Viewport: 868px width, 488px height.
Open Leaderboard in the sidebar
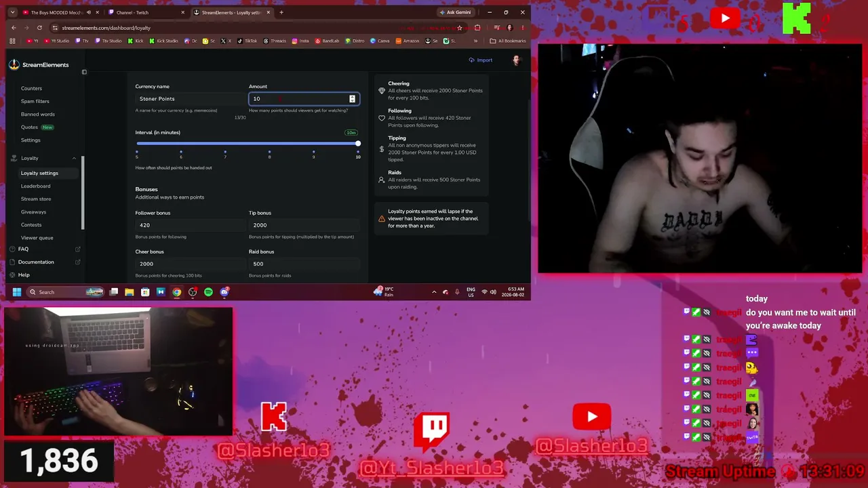[x=35, y=186]
